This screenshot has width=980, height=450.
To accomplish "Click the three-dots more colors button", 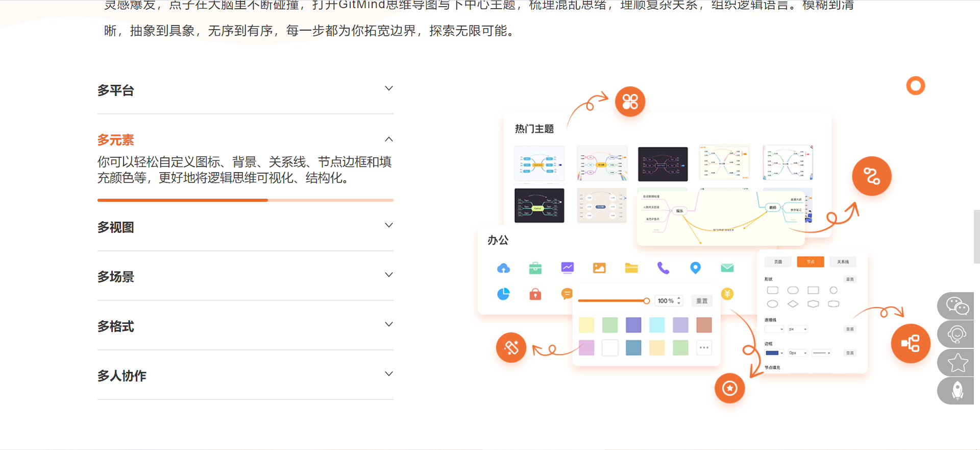I will point(704,348).
